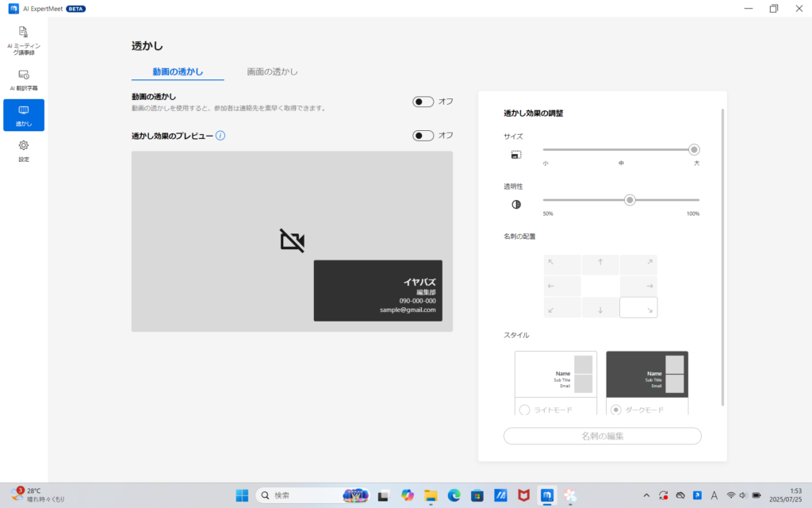Viewport: 812px width, 508px height.
Task: Click the 名刺の編集 button
Action: pyautogui.click(x=602, y=436)
